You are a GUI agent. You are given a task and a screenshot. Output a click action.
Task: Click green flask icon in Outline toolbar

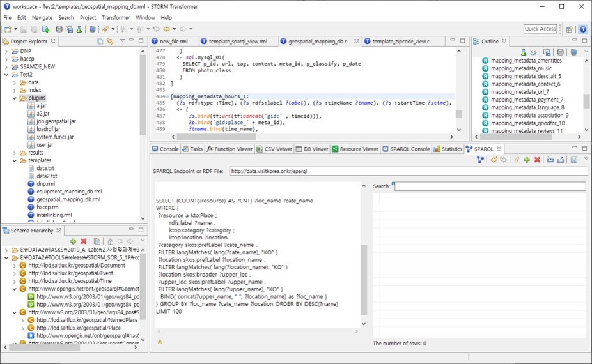click(524, 52)
